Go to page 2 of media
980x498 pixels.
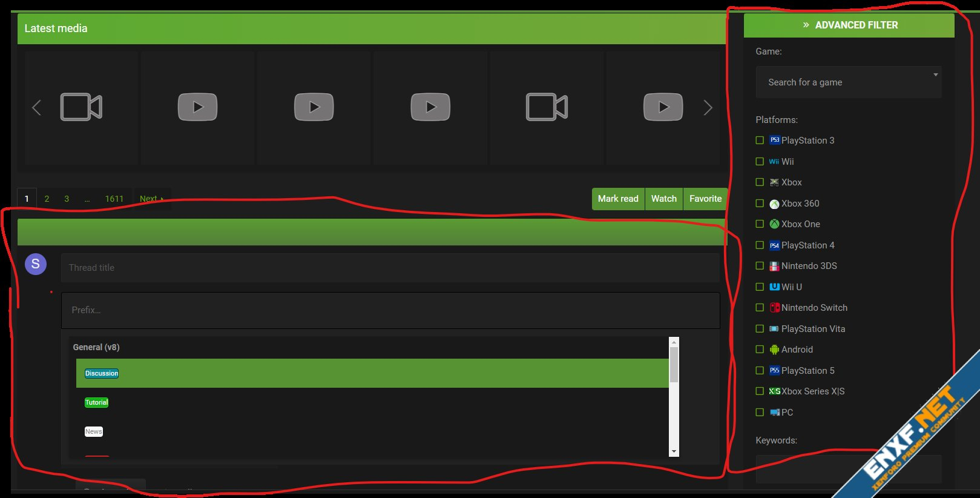pyautogui.click(x=47, y=199)
